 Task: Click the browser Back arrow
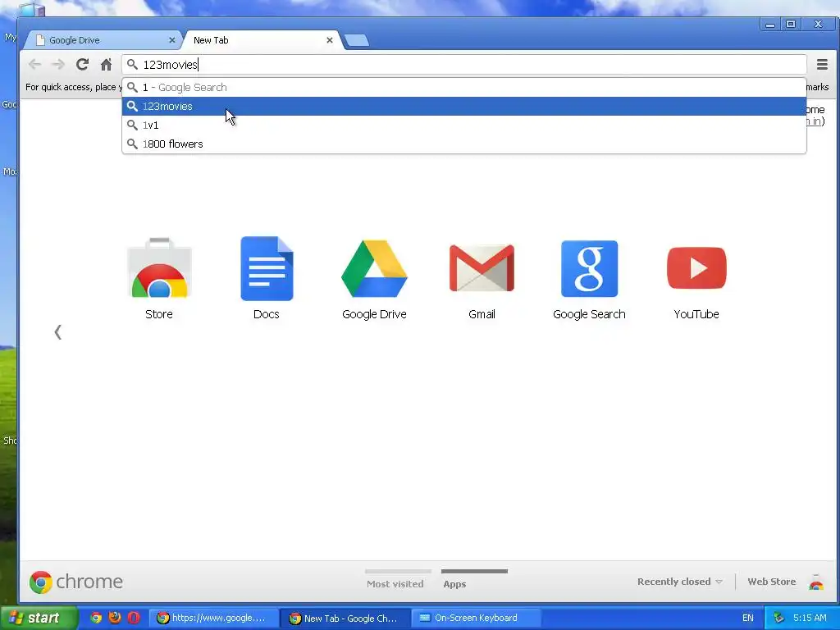click(34, 65)
